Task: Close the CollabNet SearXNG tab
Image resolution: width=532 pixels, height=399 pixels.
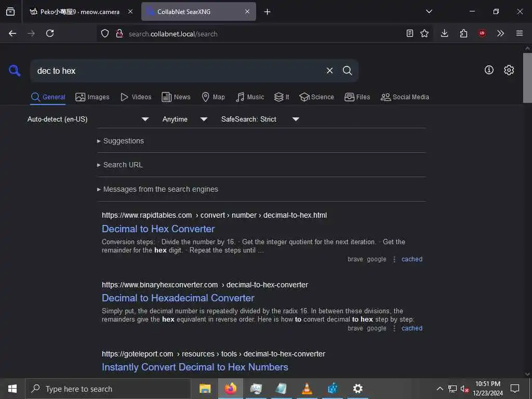Action: [247, 11]
